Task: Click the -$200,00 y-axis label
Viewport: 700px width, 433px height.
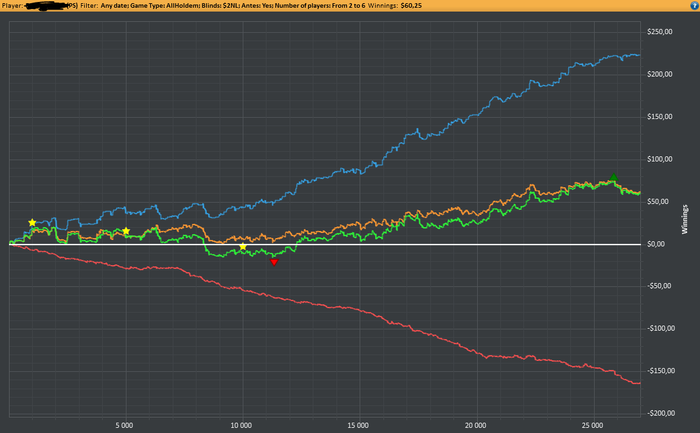Action: coord(660,413)
